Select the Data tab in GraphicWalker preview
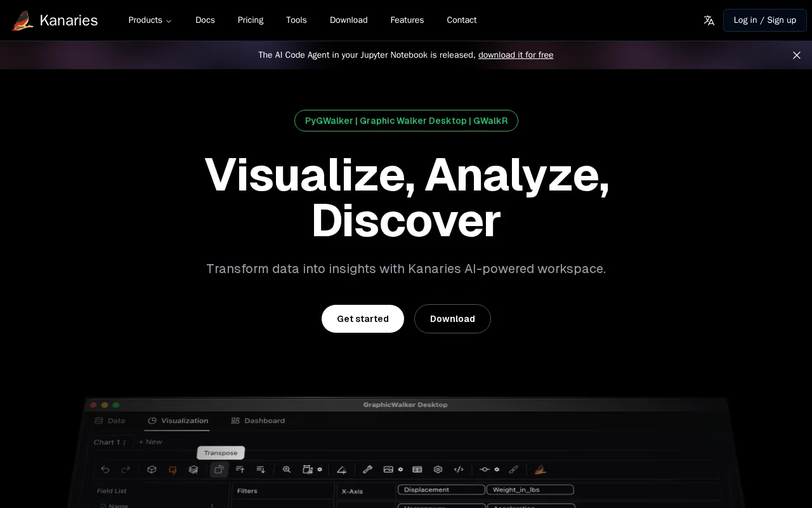The height and width of the screenshot is (508, 812). [110, 420]
